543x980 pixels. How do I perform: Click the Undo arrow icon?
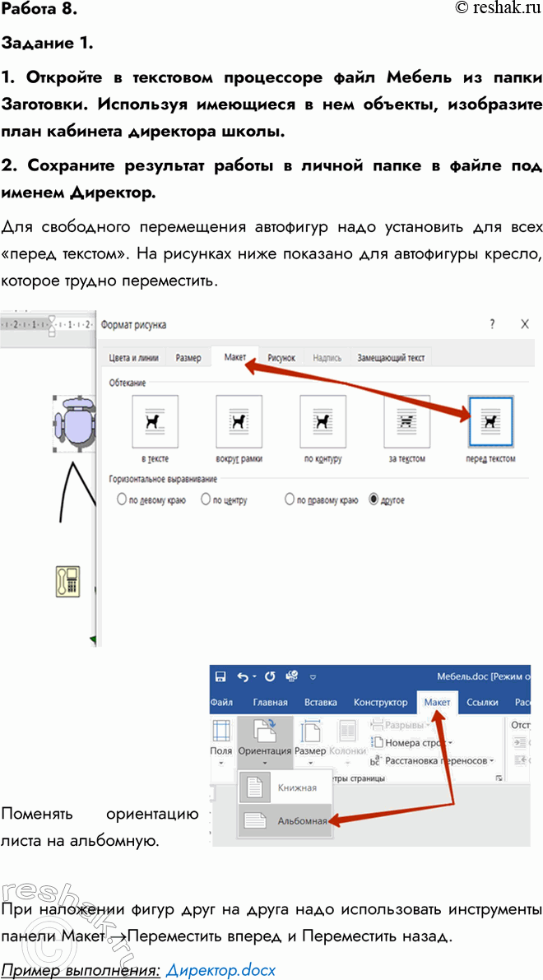click(x=242, y=676)
